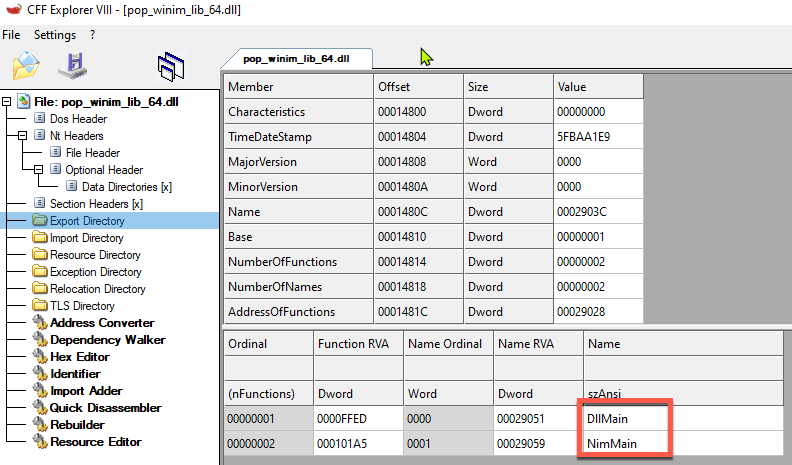The image size is (792, 465).
Task: Click the cascading windows toolbar icon
Action: point(171,67)
